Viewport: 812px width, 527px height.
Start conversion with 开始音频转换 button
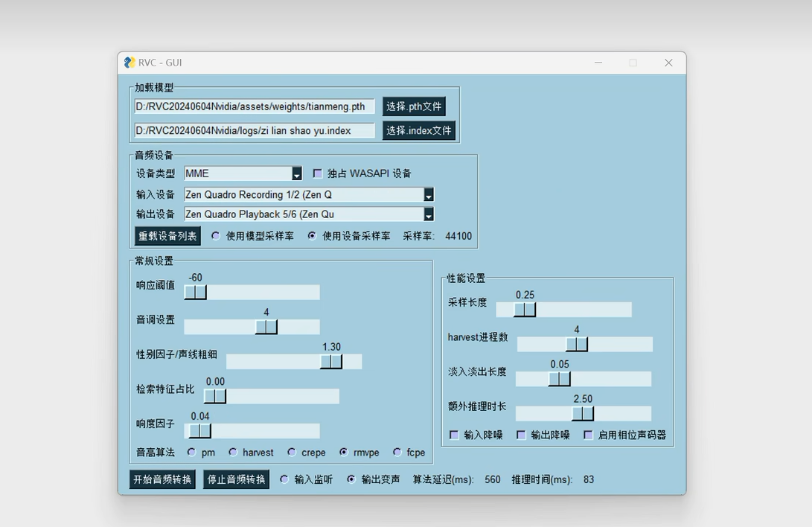tap(162, 479)
